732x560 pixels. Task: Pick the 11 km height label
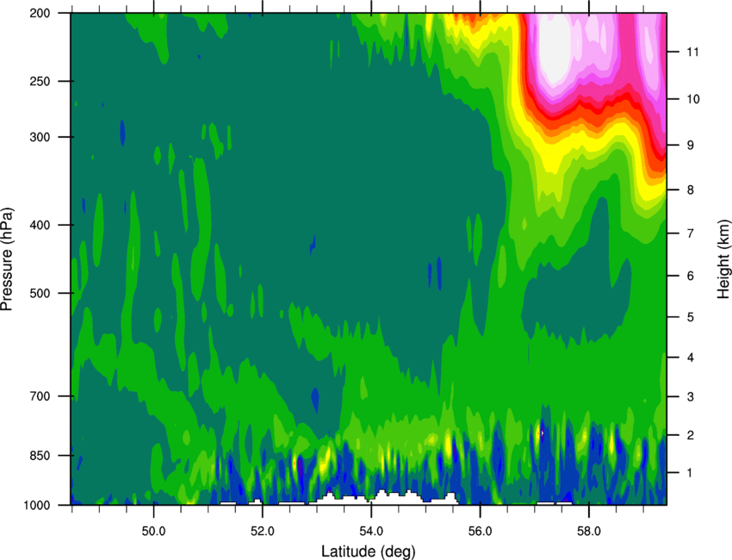(x=693, y=52)
